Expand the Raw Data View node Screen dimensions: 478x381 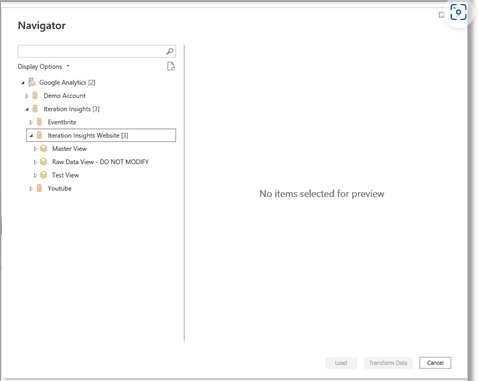pyautogui.click(x=35, y=162)
